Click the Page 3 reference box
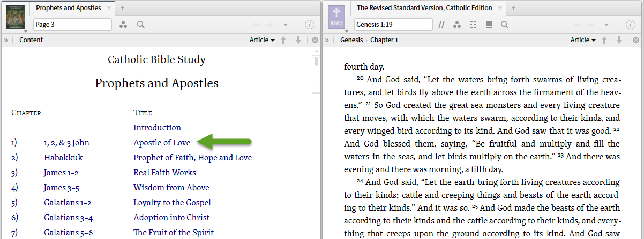The width and height of the screenshot is (644, 239). coord(72,25)
